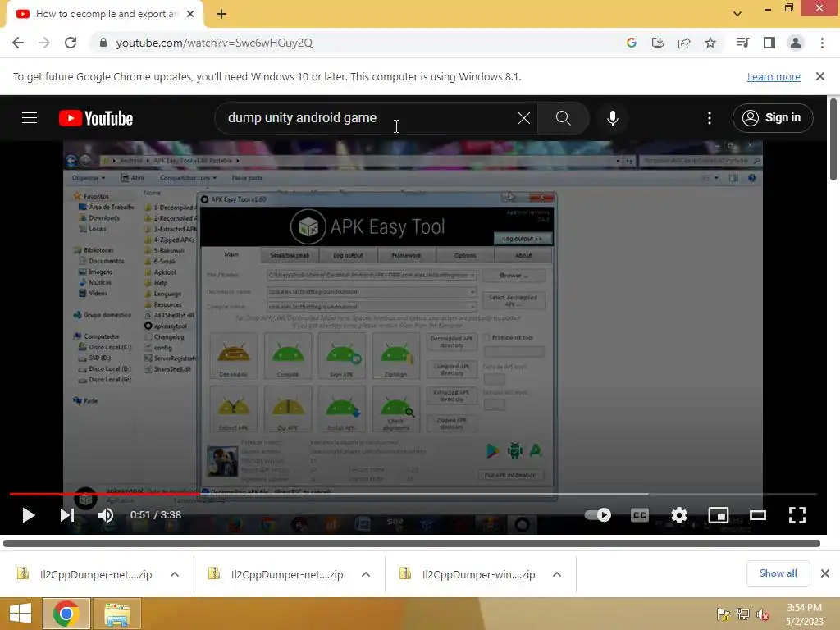
Task: Open video settings gear
Action: [x=678, y=515]
